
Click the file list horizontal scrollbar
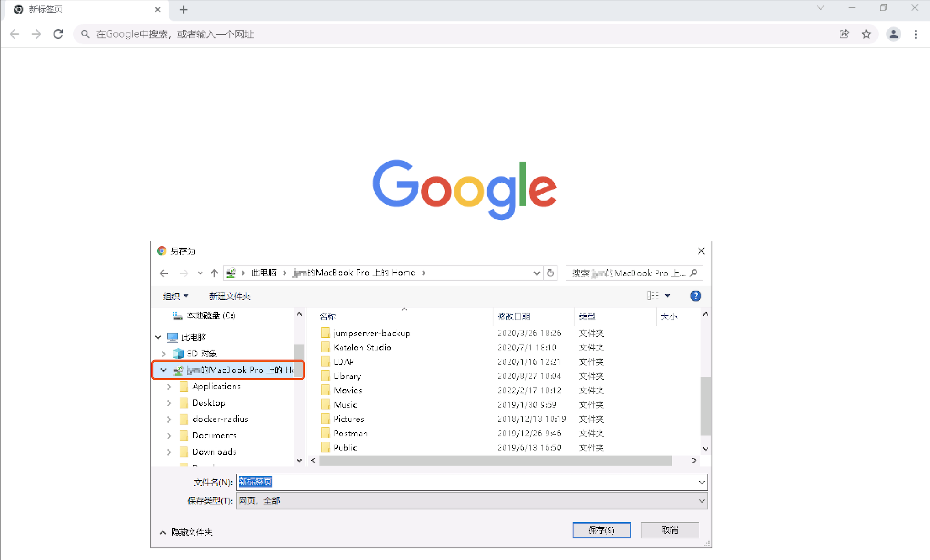point(495,460)
